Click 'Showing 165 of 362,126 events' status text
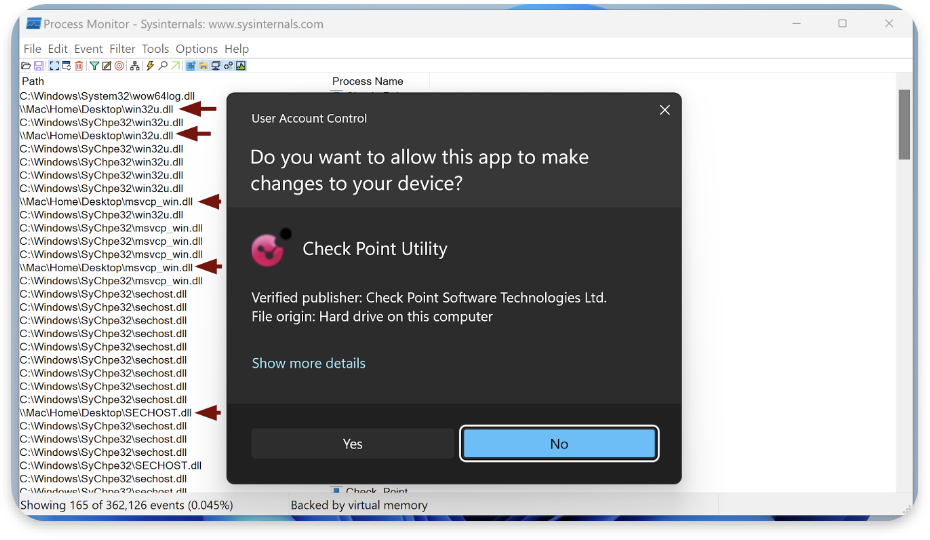The image size is (930, 540). [x=126, y=505]
